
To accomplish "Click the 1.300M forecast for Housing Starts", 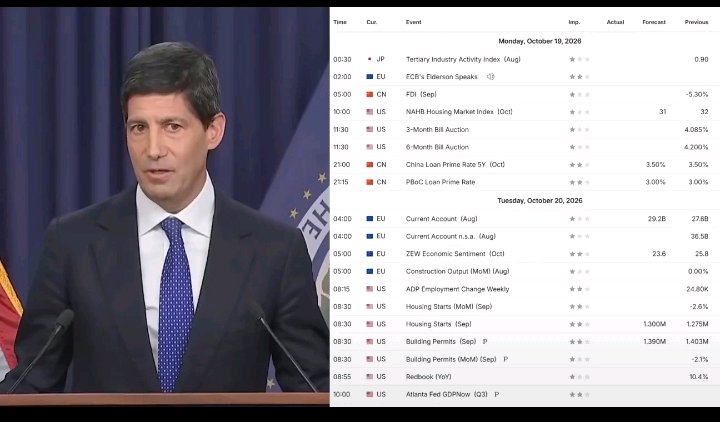I will pyautogui.click(x=654, y=324).
